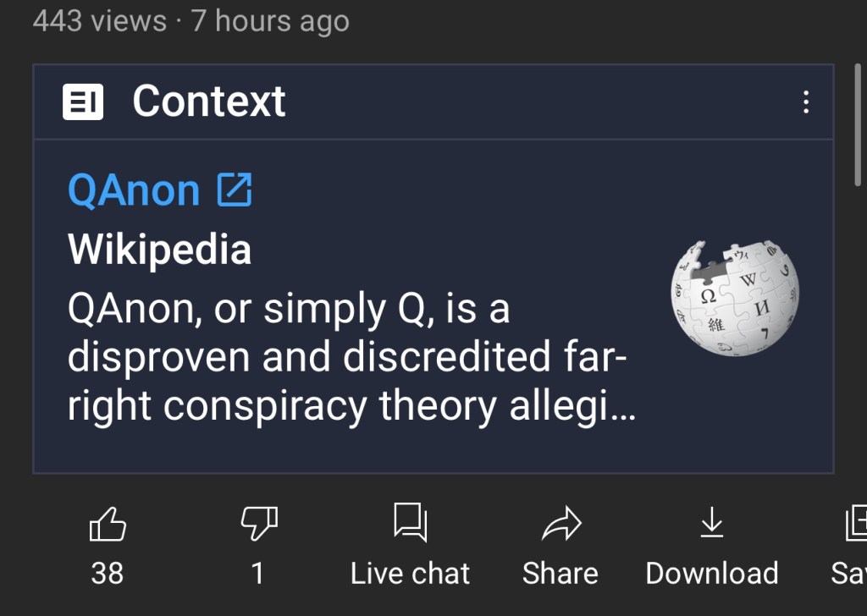This screenshot has width=867, height=616.
Task: Like the video with thumbs up
Action: (108, 525)
